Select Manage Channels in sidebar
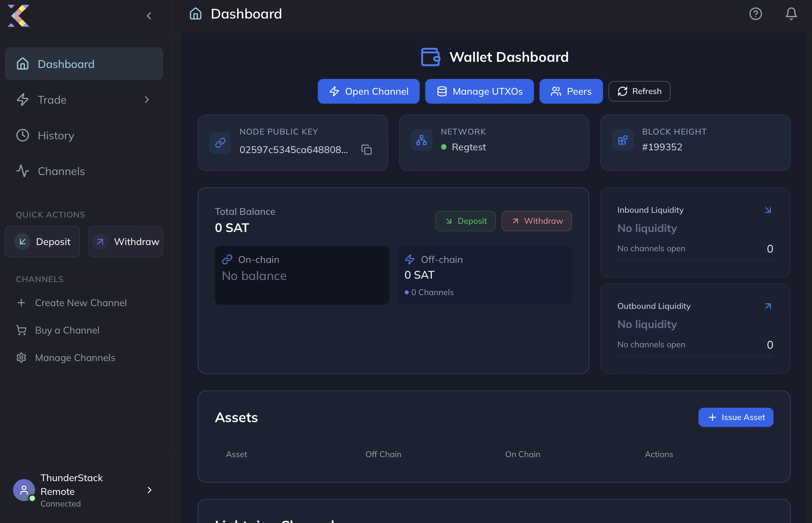The image size is (812, 523). coord(75,358)
